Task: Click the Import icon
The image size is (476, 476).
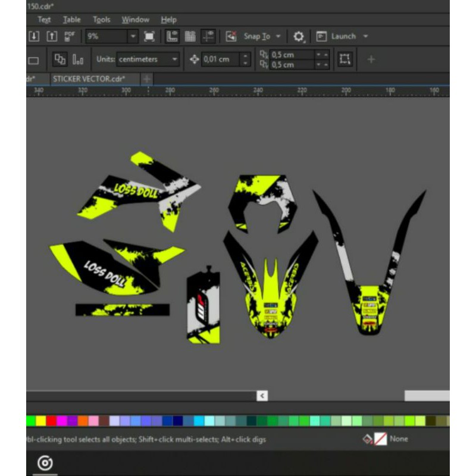Action: tap(33, 36)
